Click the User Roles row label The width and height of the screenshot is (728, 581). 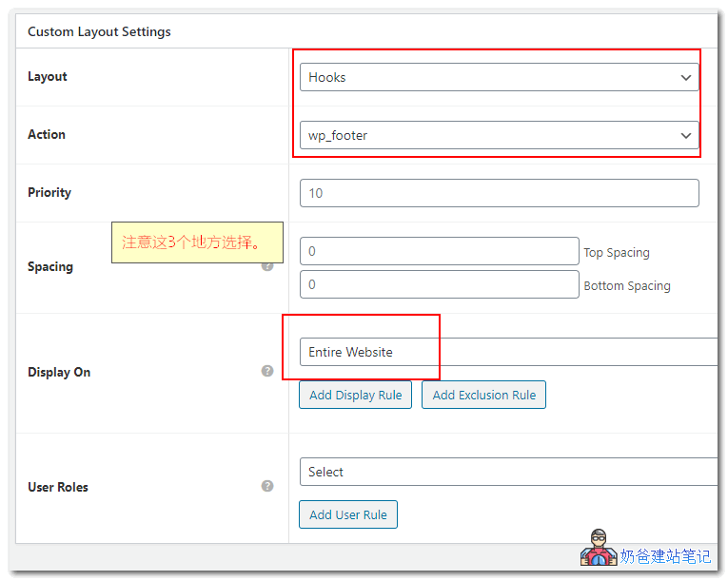tap(58, 487)
